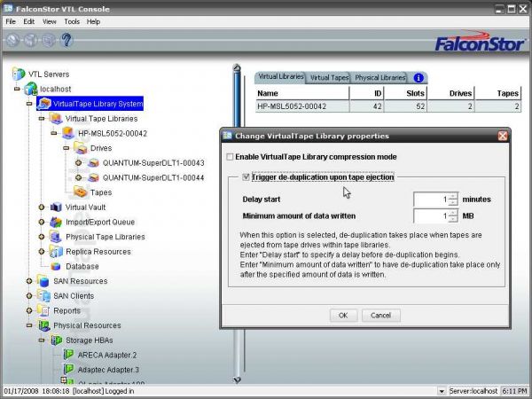Click QUANTUM-SuperDLT1-00044 drive icon
This screenshot has width=532, height=399.
93,178
